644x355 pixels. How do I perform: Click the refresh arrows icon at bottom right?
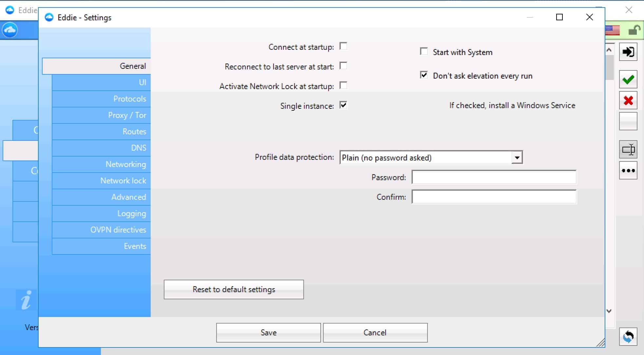pos(628,336)
